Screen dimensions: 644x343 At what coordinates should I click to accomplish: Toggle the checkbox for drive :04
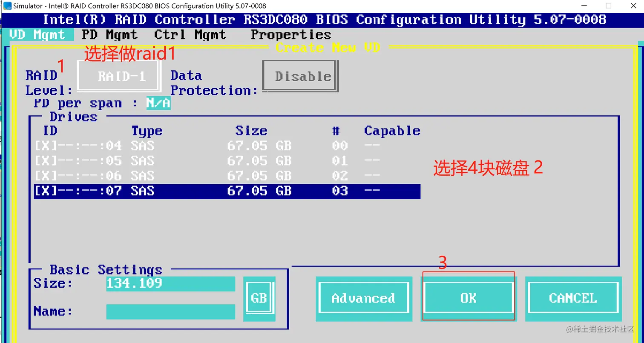click(46, 146)
